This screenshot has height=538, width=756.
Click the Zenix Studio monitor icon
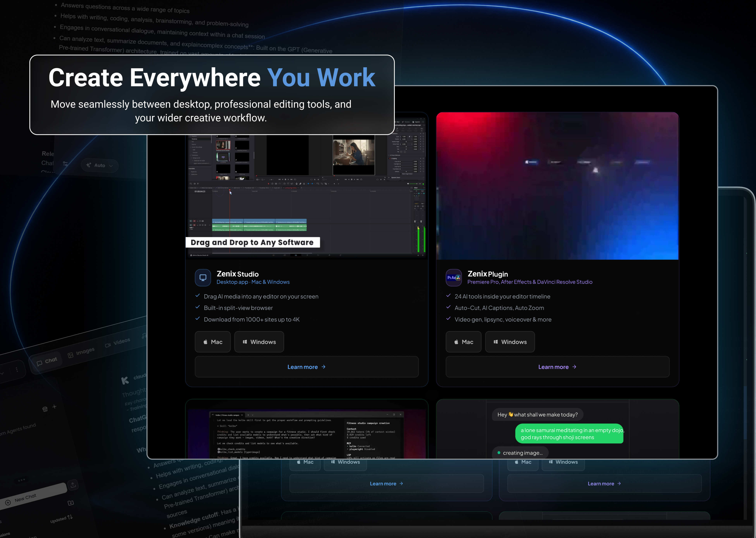[203, 277]
